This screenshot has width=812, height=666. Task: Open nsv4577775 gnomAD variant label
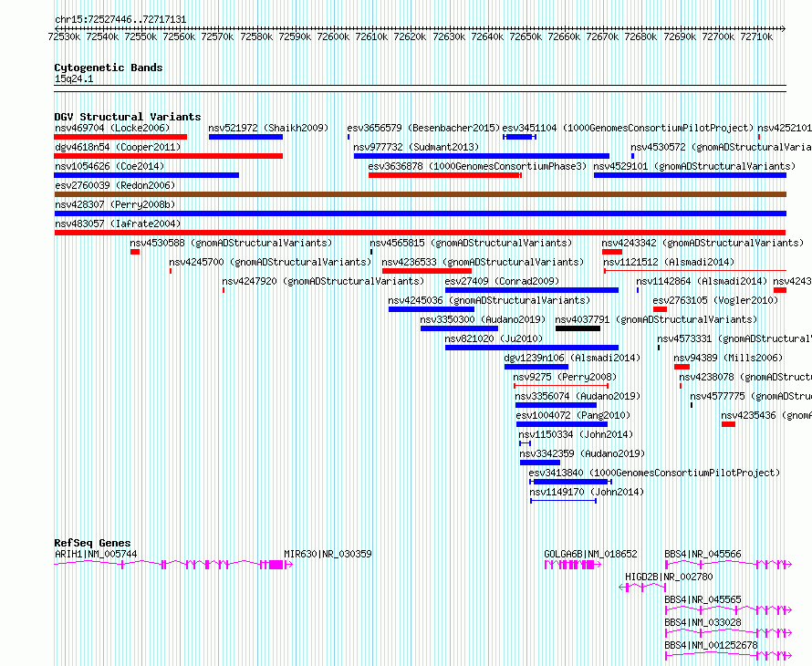(x=751, y=396)
